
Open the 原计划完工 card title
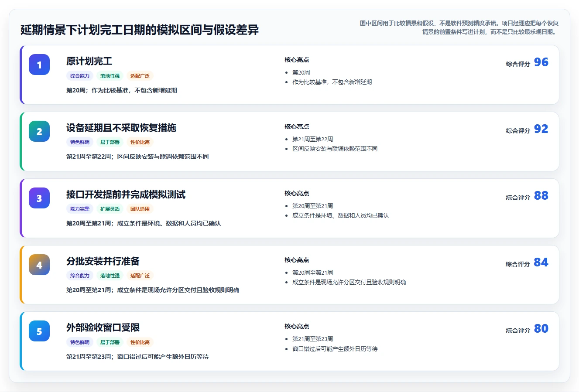click(x=89, y=61)
